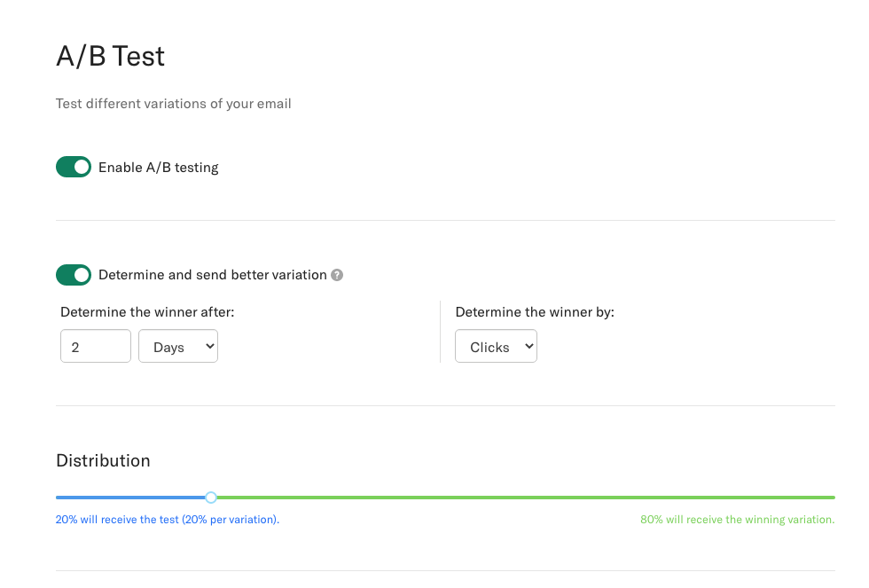
Task: Click the Distribution section heading
Action: coord(103,460)
